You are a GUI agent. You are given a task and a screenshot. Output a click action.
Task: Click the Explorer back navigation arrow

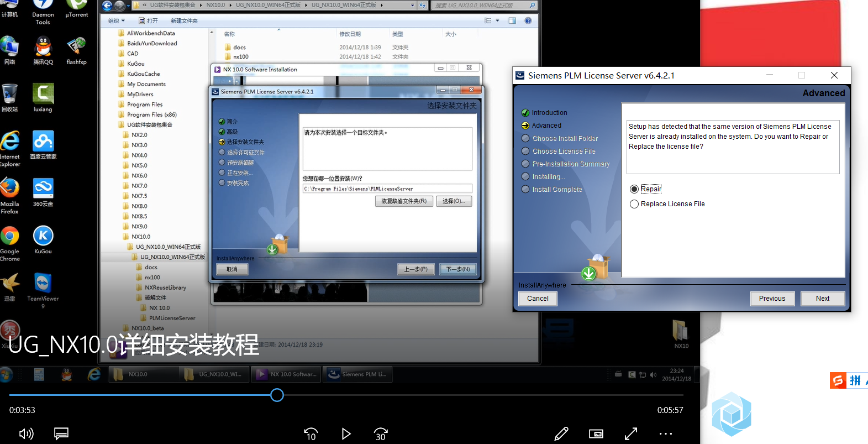[x=107, y=6]
